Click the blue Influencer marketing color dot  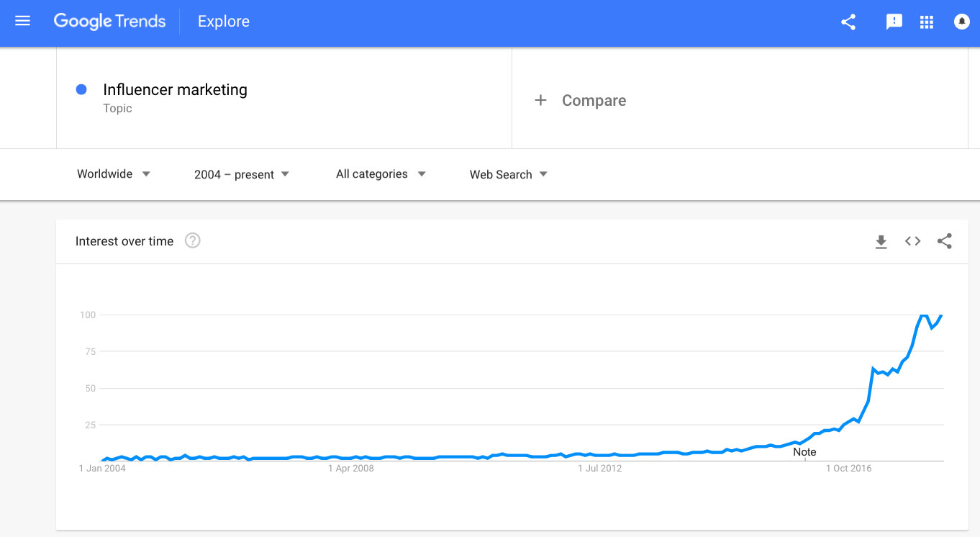tap(81, 90)
